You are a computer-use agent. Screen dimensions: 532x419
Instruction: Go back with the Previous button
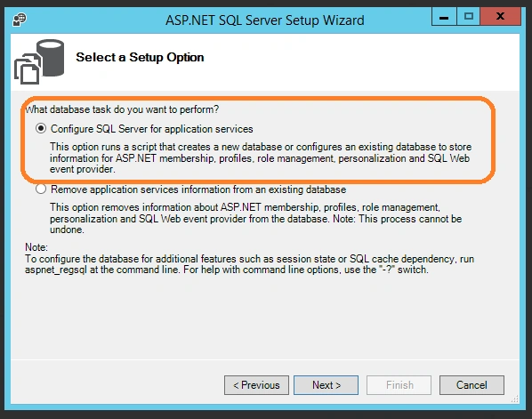(x=256, y=385)
